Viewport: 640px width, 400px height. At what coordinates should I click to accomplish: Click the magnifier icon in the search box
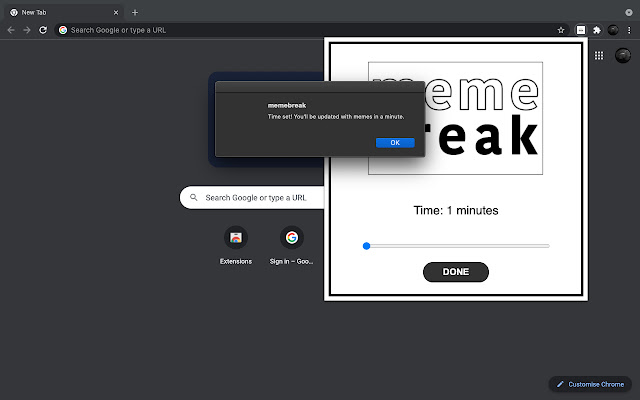click(x=194, y=198)
